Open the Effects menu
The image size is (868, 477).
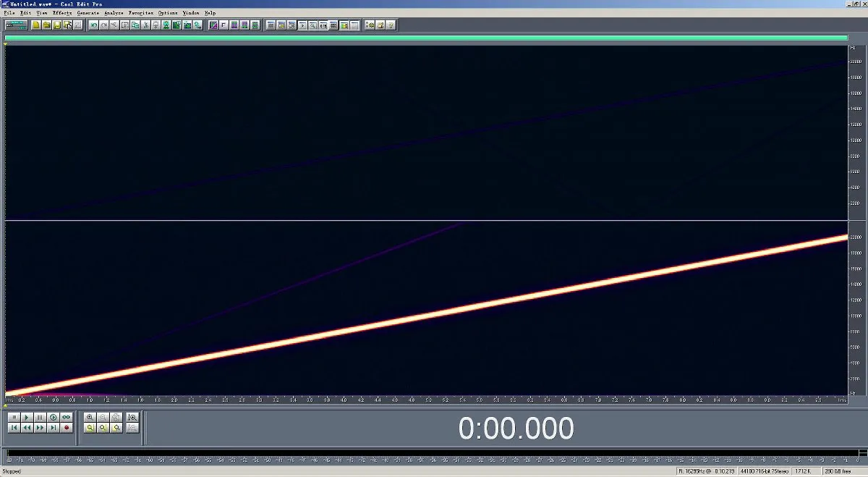pos(62,13)
